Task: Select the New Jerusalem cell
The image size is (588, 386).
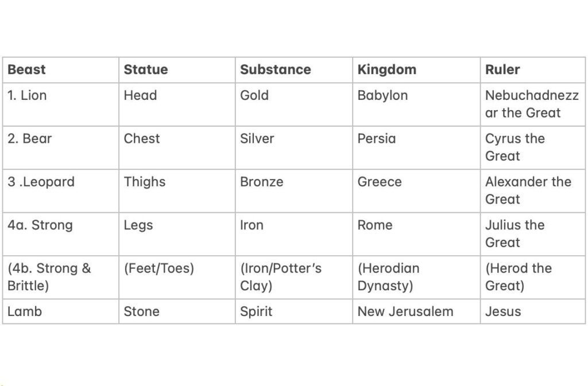Action: (x=405, y=311)
